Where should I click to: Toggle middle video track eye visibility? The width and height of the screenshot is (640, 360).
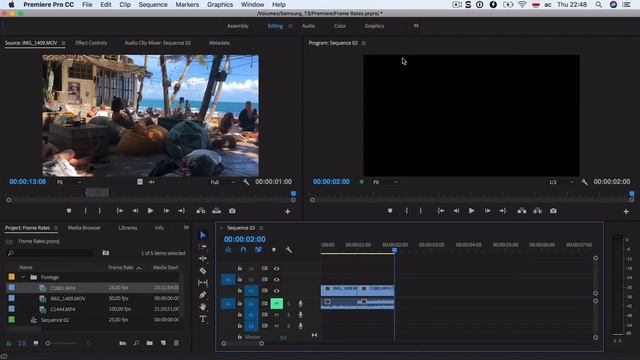(276, 280)
